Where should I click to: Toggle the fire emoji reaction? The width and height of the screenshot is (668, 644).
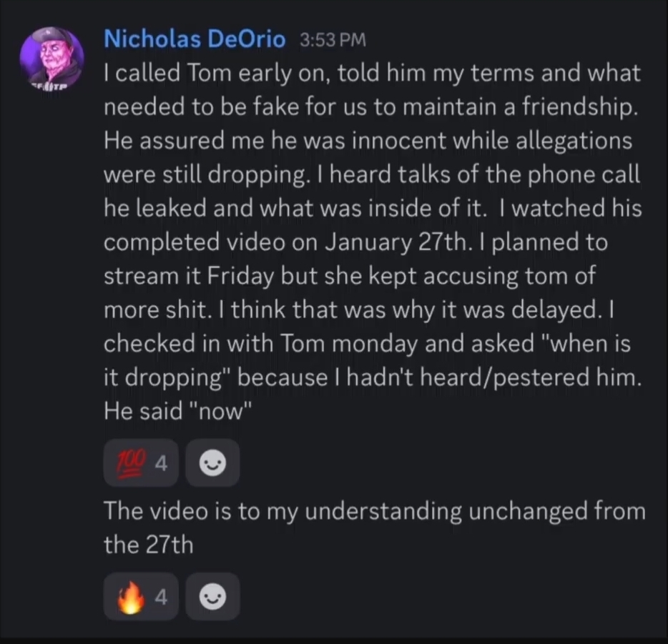[x=141, y=596]
